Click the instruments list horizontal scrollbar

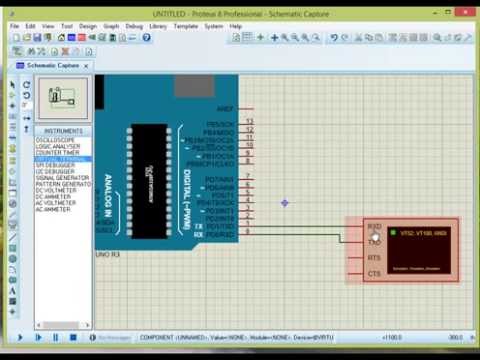point(63,325)
